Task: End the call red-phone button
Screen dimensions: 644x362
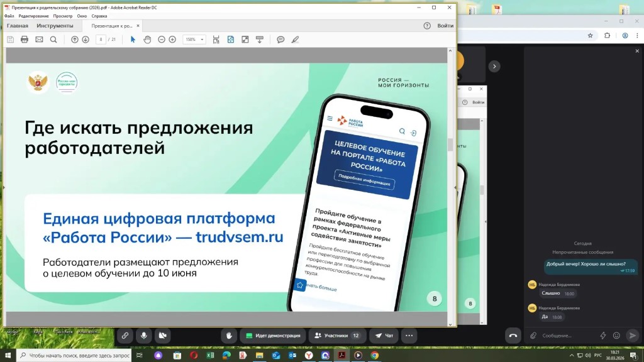Action: pyautogui.click(x=513, y=336)
